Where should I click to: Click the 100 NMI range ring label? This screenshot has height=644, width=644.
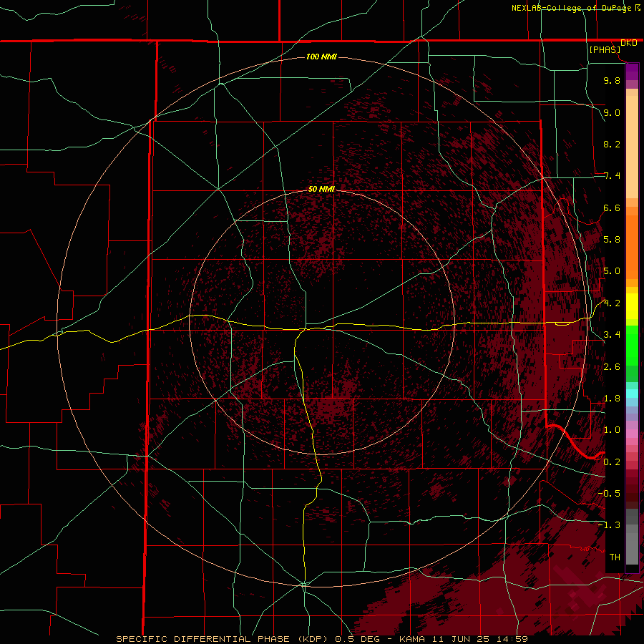[321, 57]
